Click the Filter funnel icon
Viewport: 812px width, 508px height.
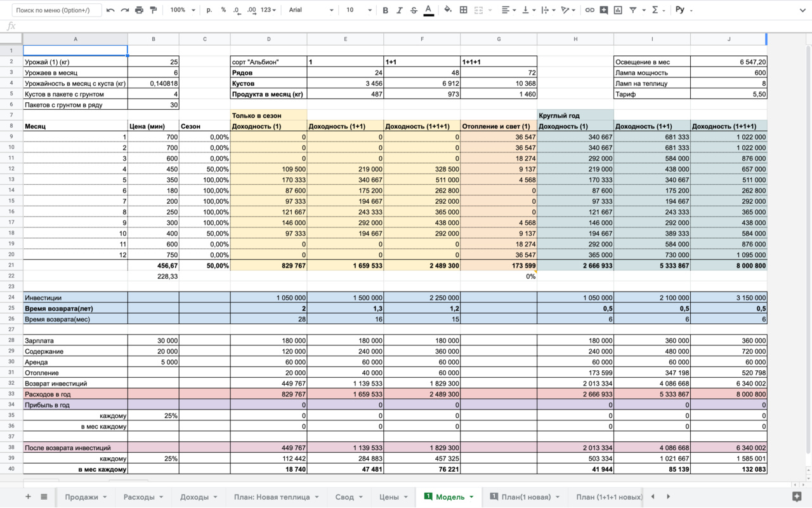(632, 10)
